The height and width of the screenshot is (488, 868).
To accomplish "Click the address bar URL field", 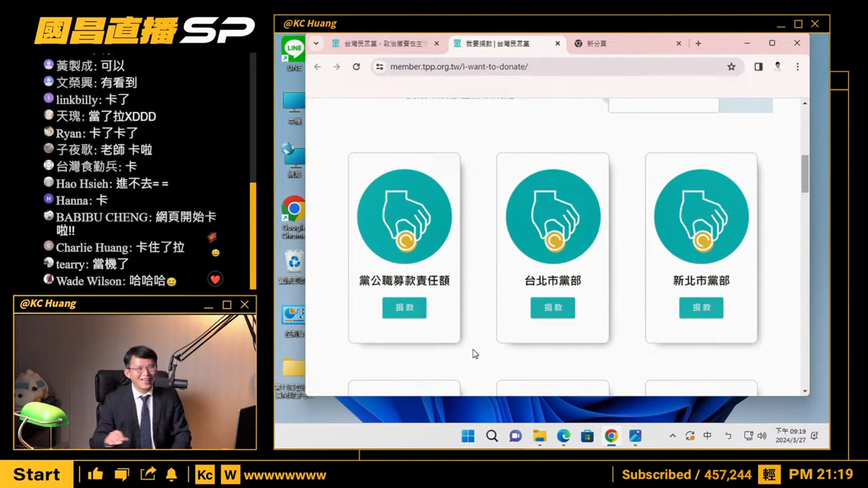I will point(557,67).
